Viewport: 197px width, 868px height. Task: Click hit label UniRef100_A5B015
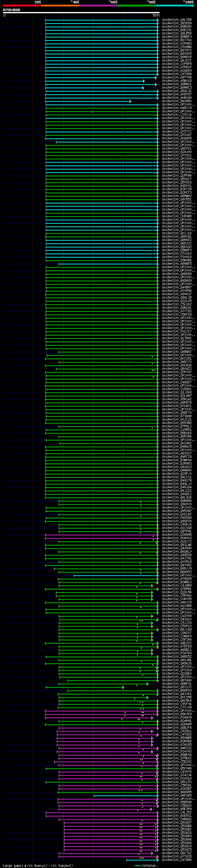point(177,81)
